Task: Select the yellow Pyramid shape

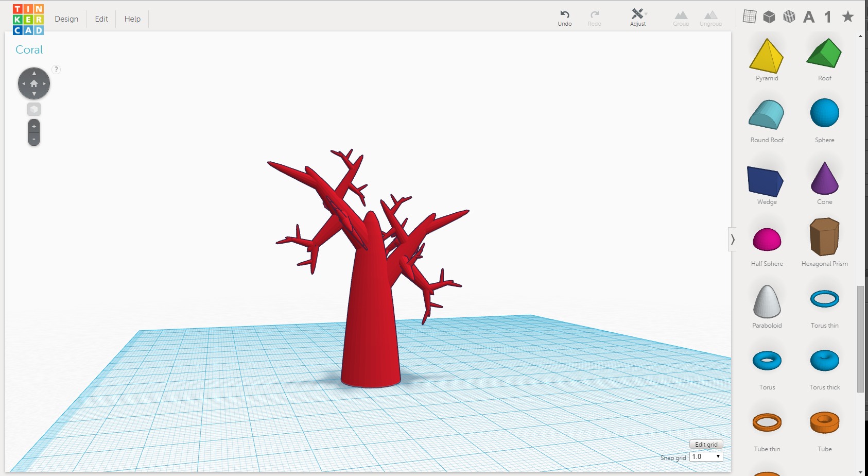Action: click(767, 56)
